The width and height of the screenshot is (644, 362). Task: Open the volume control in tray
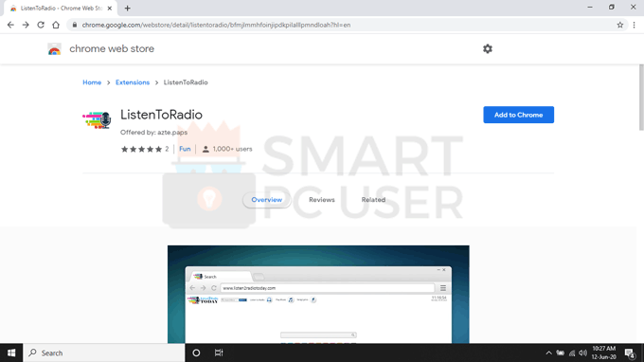[582, 353]
